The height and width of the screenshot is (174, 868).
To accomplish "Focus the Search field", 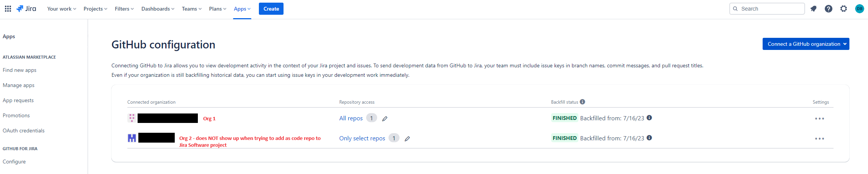I will click(x=767, y=9).
